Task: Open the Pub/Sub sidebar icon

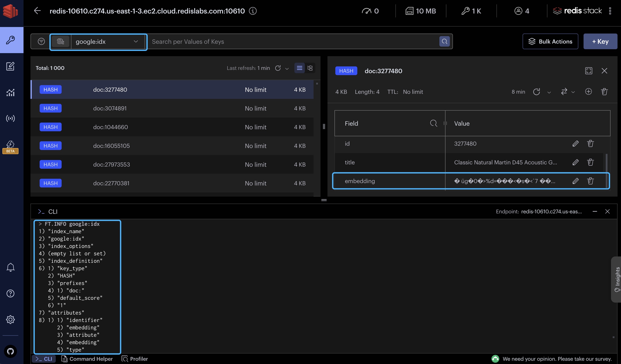Action: pos(10,119)
